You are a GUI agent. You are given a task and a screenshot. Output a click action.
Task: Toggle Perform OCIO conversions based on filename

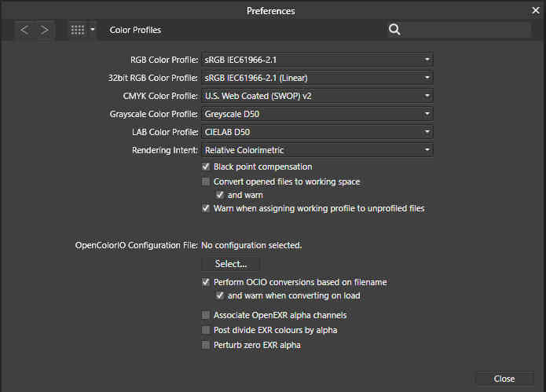tap(206, 282)
